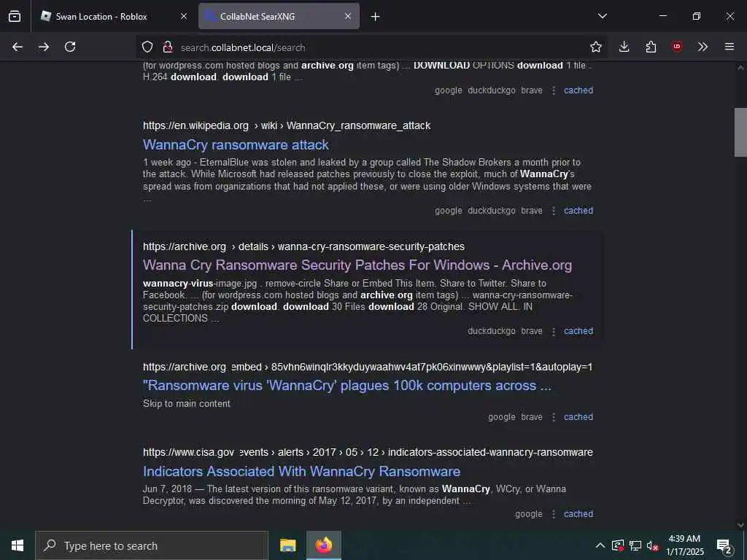
Task: Open the downloads panel
Action: (x=624, y=47)
